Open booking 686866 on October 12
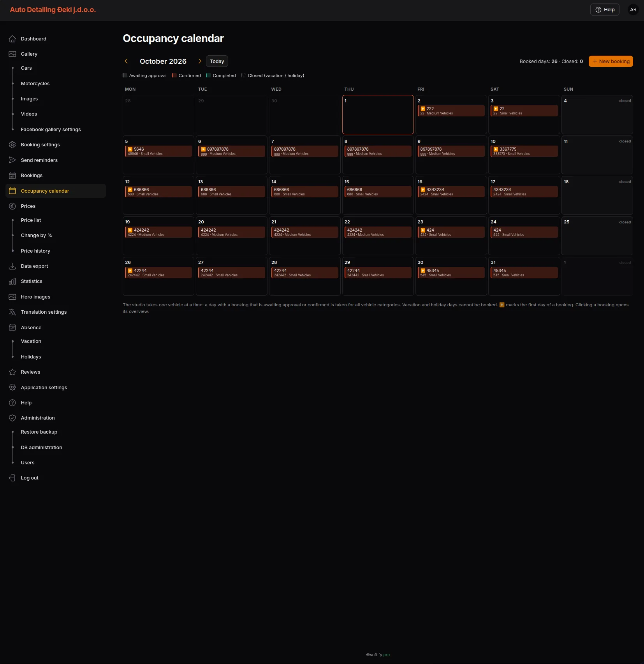Screen dimensions: 644x664 tap(158, 192)
